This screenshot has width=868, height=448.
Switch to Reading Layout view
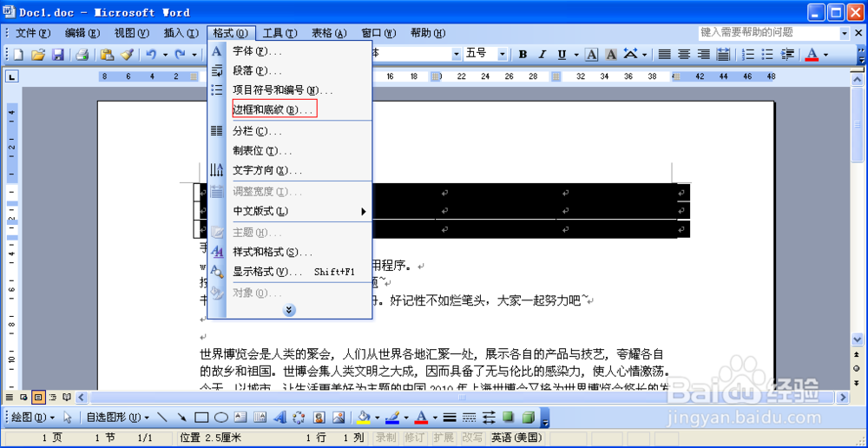pyautogui.click(x=67, y=397)
